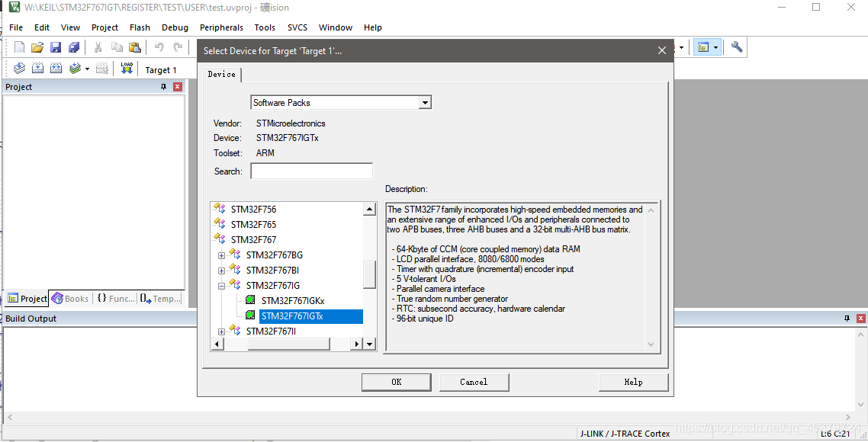Viewport: 868px width, 442px height.
Task: Open the SVCS menu
Action: (x=297, y=27)
